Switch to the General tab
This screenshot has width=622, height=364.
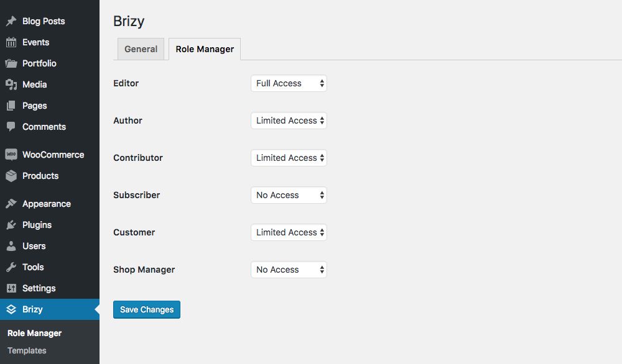[x=141, y=49]
